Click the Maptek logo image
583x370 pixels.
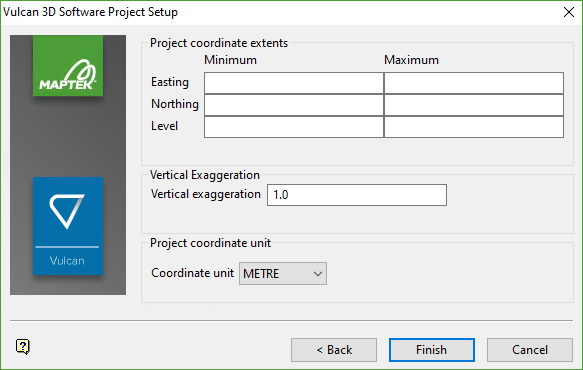(x=68, y=66)
